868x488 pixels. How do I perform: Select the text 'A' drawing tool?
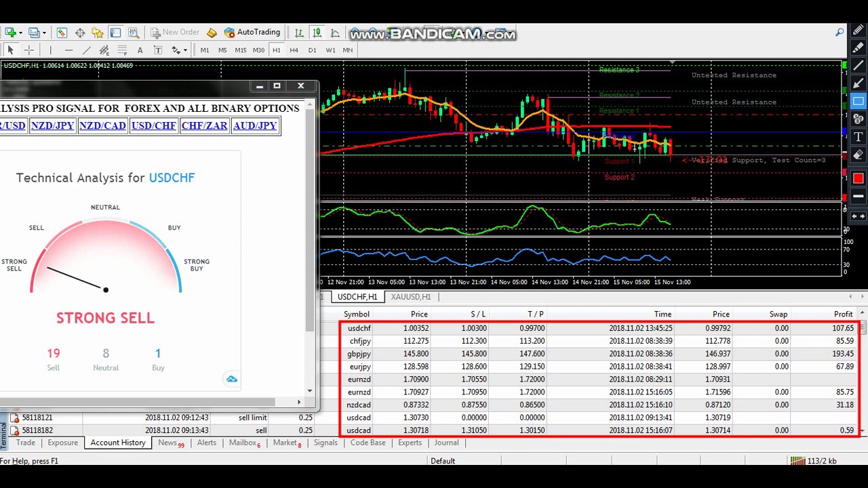[140, 50]
